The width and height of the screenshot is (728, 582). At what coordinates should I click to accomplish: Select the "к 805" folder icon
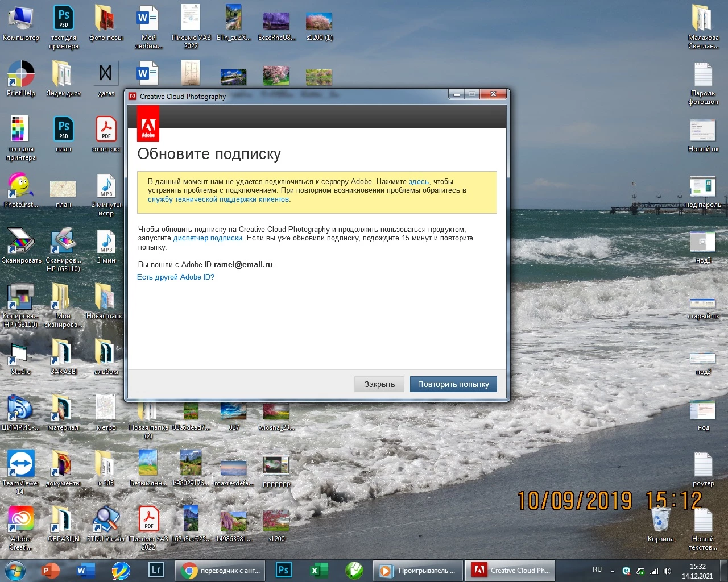click(x=106, y=468)
